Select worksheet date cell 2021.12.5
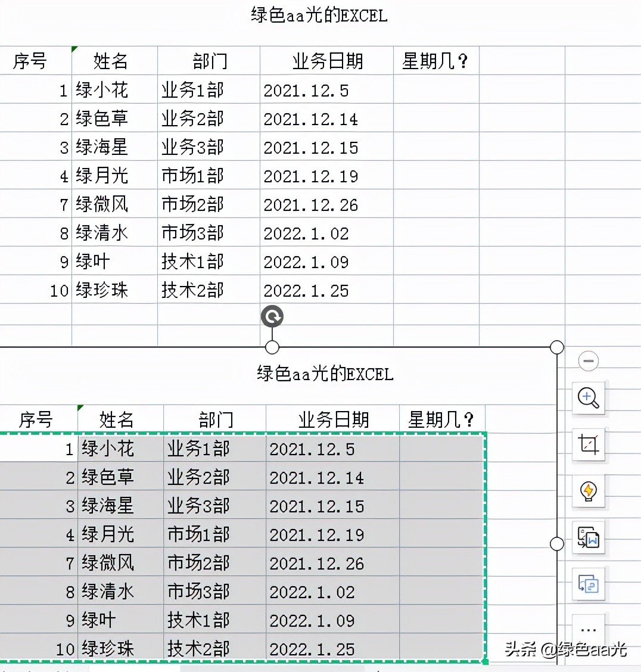This screenshot has height=672, width=641. (x=326, y=89)
